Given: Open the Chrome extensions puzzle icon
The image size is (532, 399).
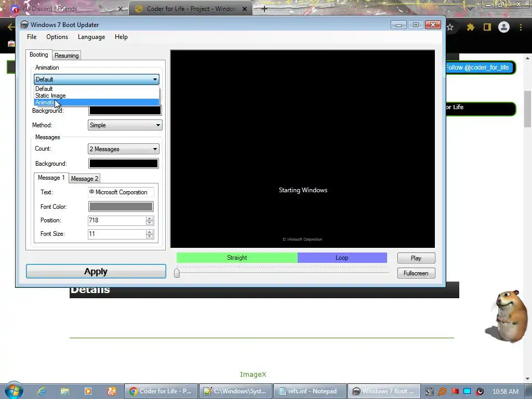Looking at the screenshot, I should coord(470,27).
